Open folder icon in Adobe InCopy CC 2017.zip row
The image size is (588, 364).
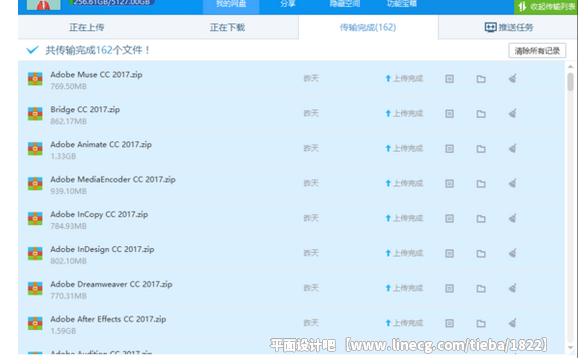point(481,218)
